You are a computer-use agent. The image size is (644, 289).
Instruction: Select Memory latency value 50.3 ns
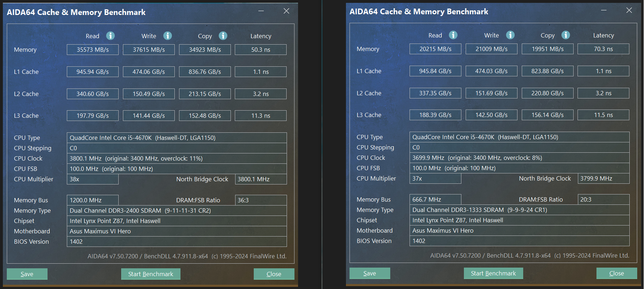point(261,50)
